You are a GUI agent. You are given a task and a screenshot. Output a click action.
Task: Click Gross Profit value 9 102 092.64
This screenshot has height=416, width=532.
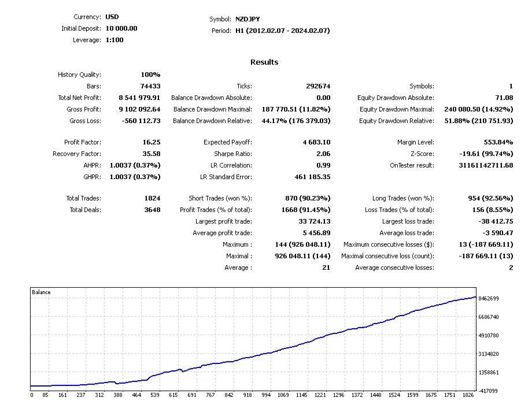pyautogui.click(x=139, y=109)
